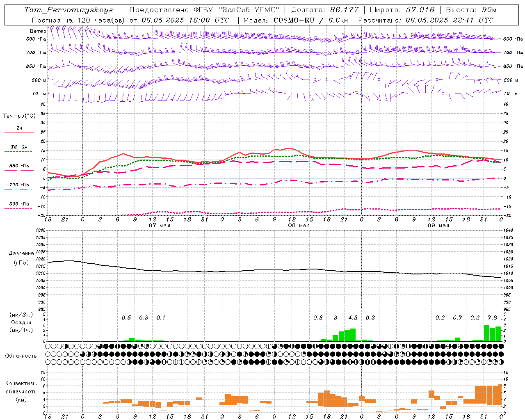Click the 2м legend line sample

click(19, 133)
